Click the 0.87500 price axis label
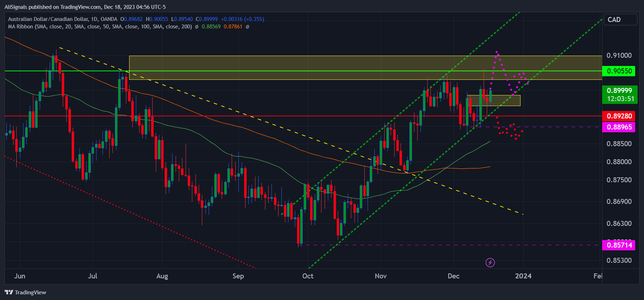644x300 pixels. pyautogui.click(x=619, y=180)
